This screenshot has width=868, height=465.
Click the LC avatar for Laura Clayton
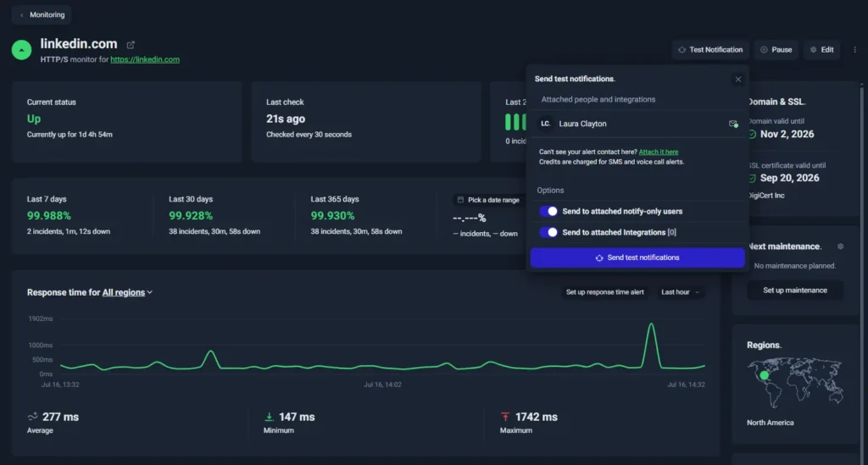pyautogui.click(x=545, y=124)
